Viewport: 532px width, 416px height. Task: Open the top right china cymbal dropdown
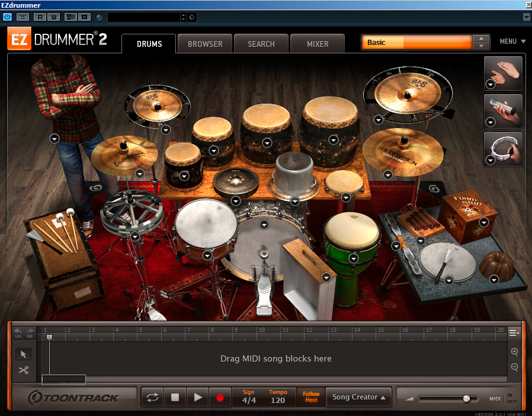379,120
